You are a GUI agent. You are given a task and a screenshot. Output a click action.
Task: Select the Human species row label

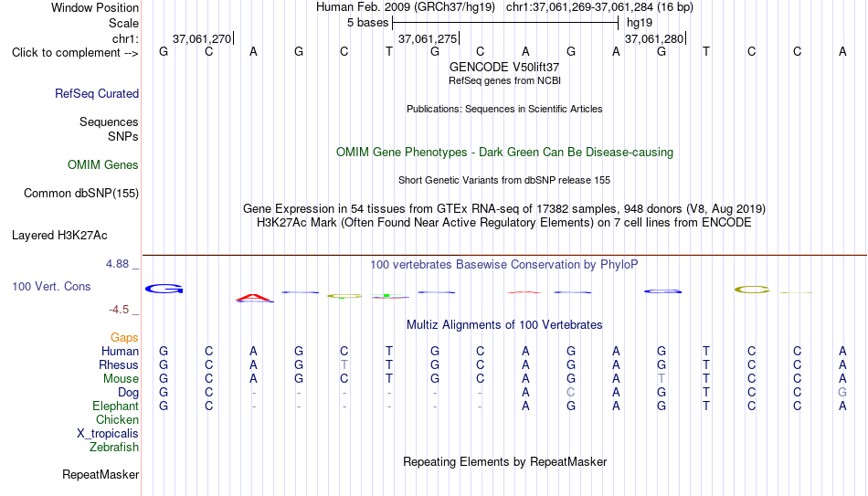tap(120, 351)
